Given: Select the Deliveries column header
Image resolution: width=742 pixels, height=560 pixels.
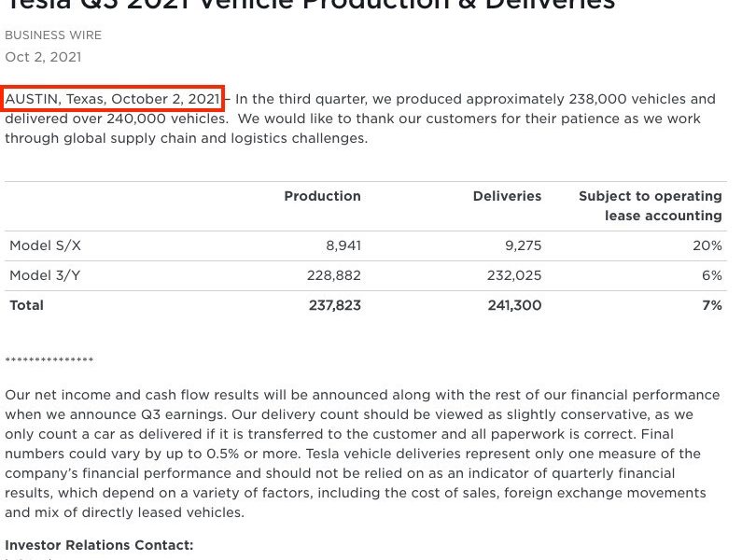Looking at the screenshot, I should click(507, 196).
